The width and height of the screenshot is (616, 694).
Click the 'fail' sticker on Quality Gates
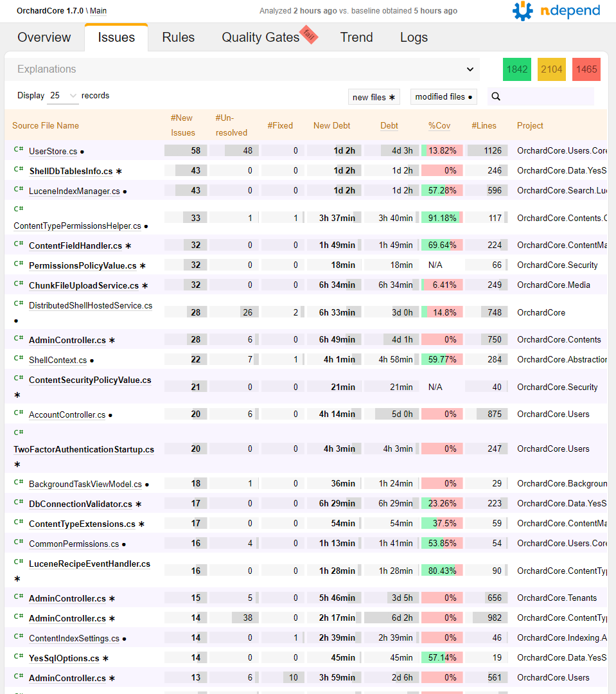tap(309, 36)
